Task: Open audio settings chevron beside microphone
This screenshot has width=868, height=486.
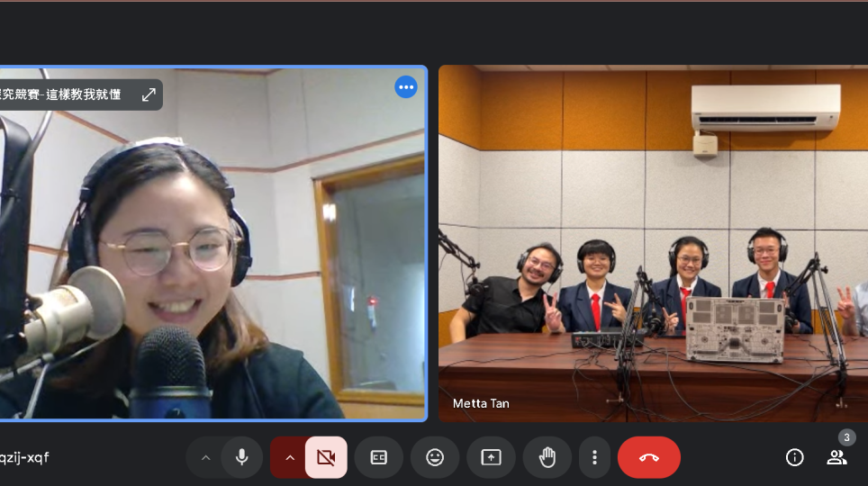Action: coord(205,457)
